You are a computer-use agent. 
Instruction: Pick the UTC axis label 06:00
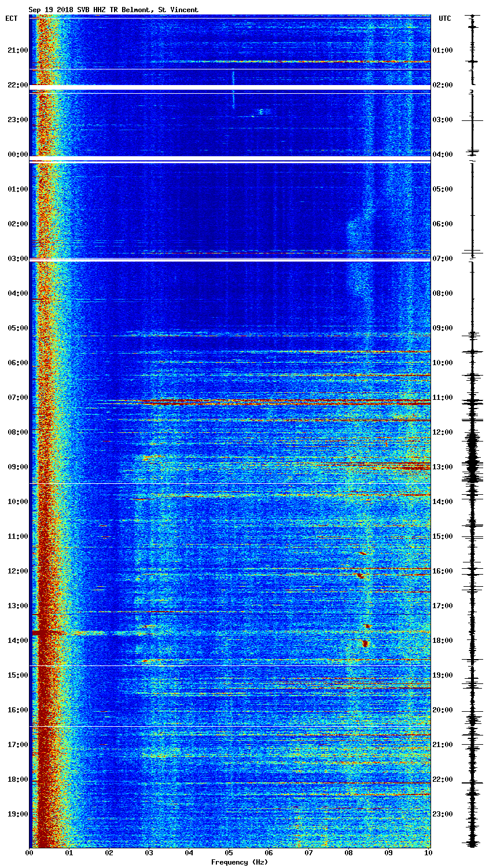(x=442, y=224)
